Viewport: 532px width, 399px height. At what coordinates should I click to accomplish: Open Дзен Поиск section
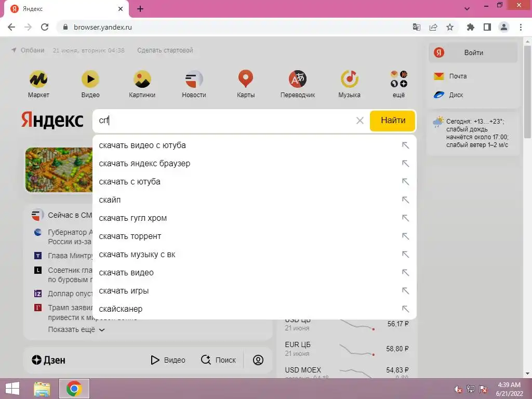[x=218, y=360]
